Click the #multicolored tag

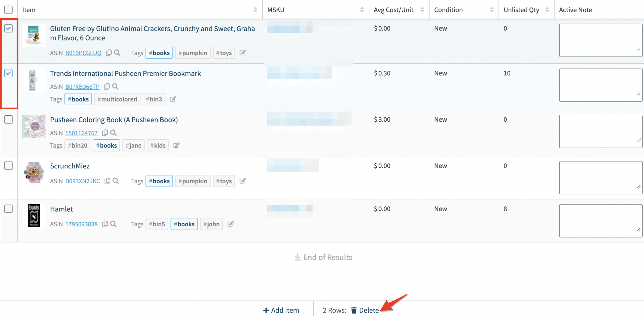pyautogui.click(x=117, y=99)
